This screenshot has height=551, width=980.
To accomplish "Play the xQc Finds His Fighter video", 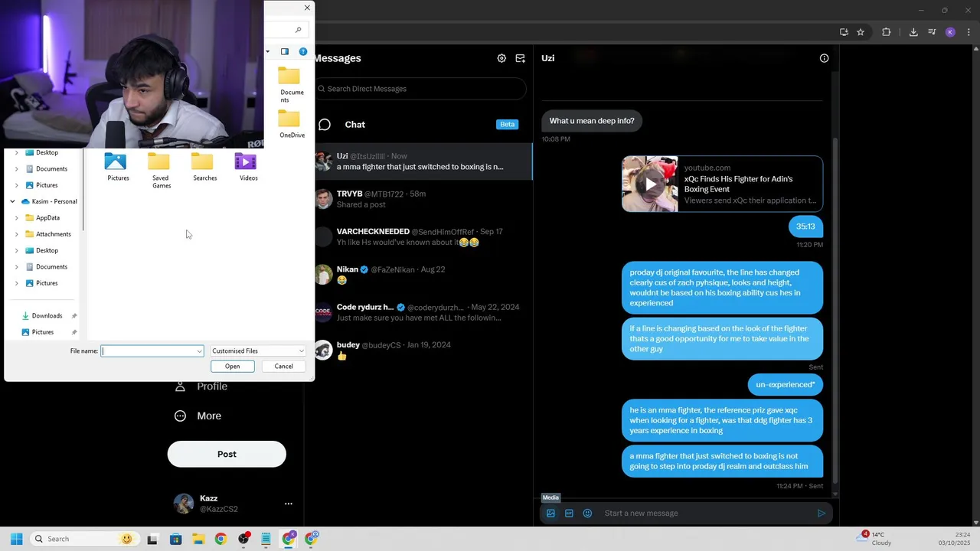I will [650, 184].
